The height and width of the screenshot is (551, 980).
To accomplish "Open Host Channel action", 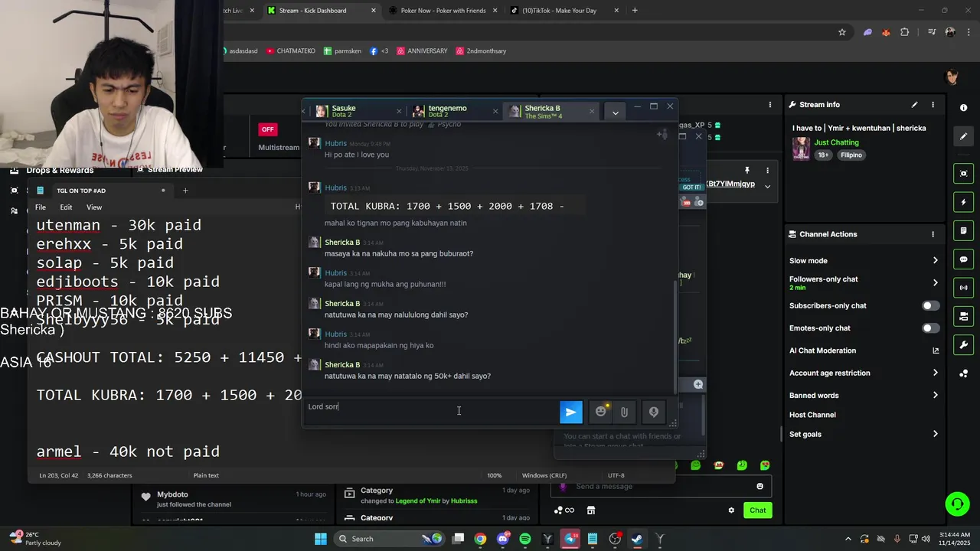I will tap(812, 415).
